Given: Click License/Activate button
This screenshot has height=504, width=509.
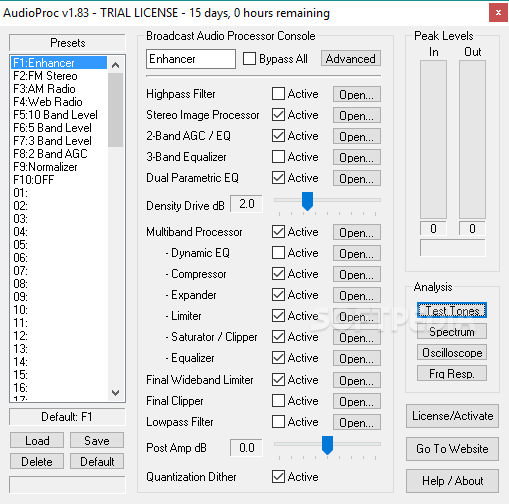Looking at the screenshot, I should (452, 416).
